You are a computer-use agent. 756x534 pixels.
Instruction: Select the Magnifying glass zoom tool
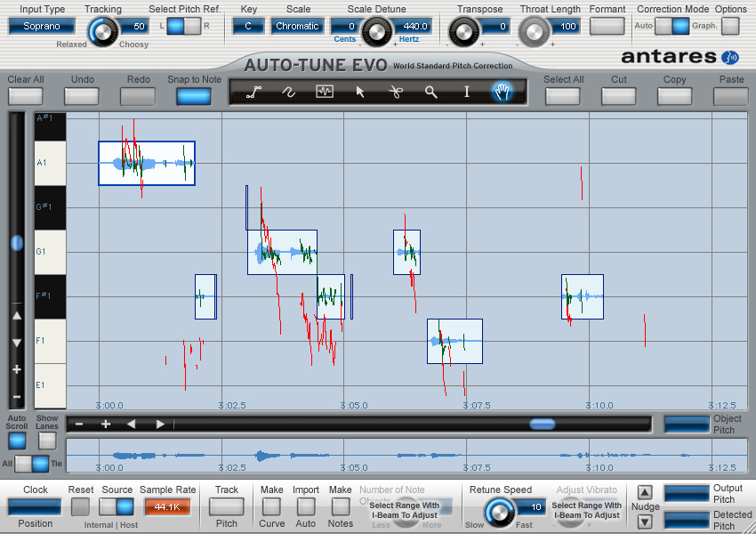coord(431,92)
